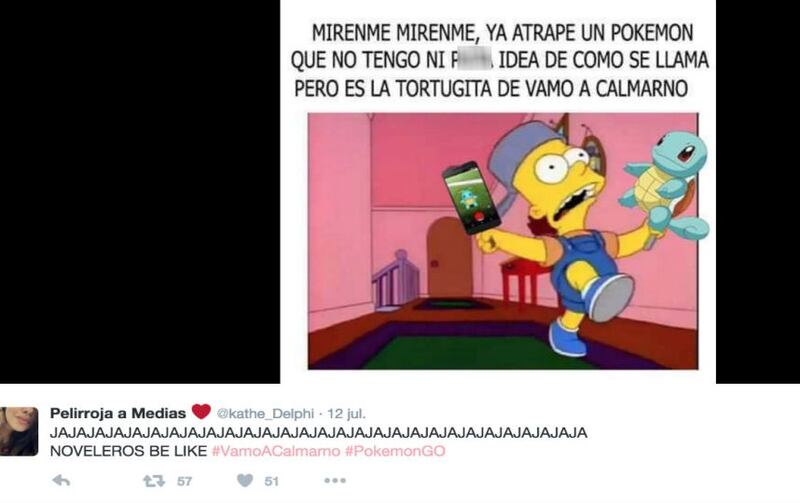Open the three-dot more options menu

pos(335,480)
